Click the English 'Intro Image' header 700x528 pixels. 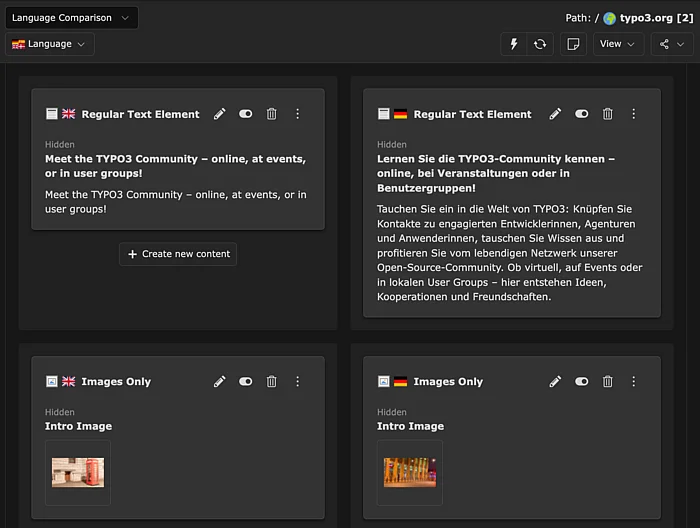pyautogui.click(x=79, y=426)
